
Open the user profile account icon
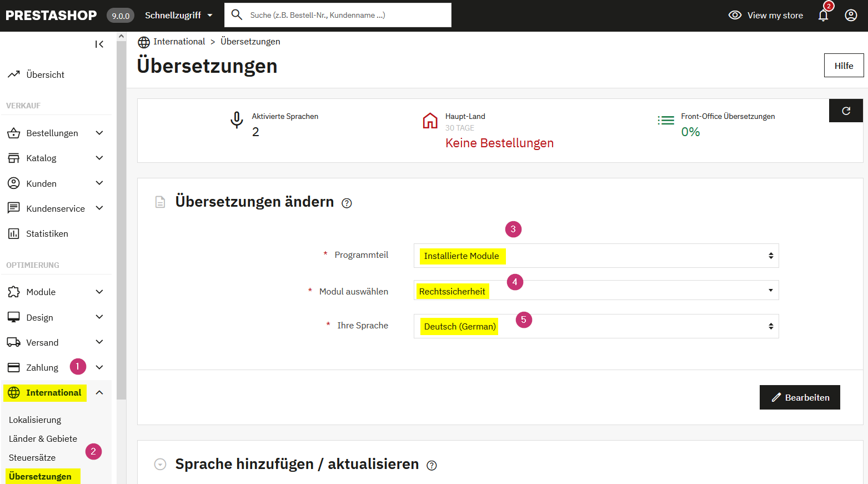pos(851,16)
